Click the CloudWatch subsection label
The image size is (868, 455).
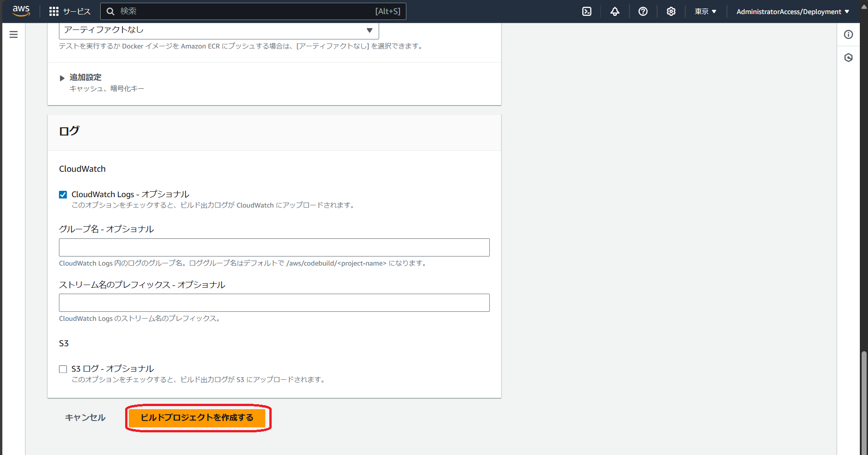(x=82, y=169)
